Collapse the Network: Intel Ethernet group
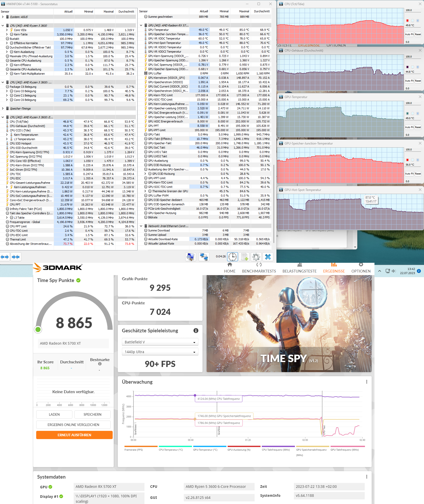This screenshot has width=424, height=504. pyautogui.click(x=141, y=226)
